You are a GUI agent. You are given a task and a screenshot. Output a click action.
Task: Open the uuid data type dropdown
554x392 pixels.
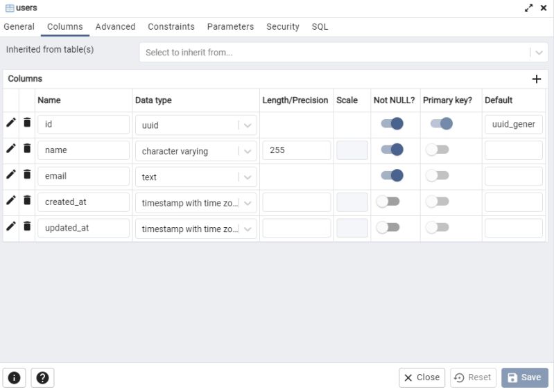tap(196, 125)
